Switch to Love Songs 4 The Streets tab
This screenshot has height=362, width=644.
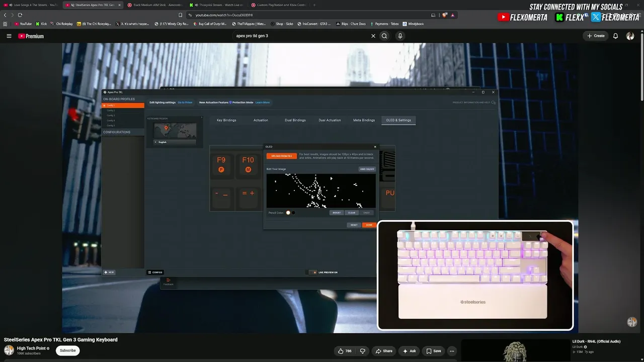pos(32,5)
